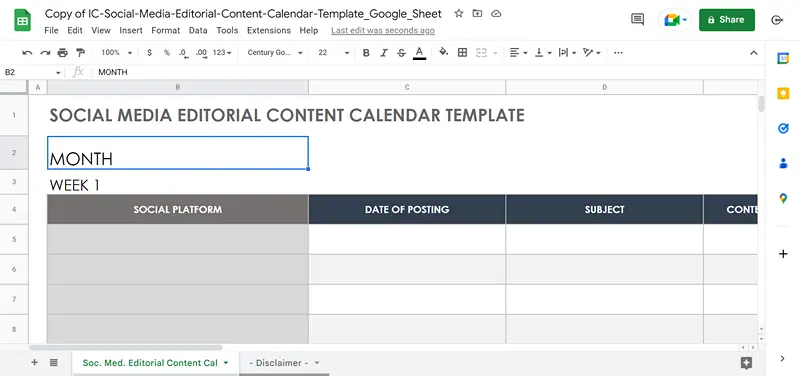The width and height of the screenshot is (800, 376).
Task: Open the Format menu
Action: click(x=166, y=31)
